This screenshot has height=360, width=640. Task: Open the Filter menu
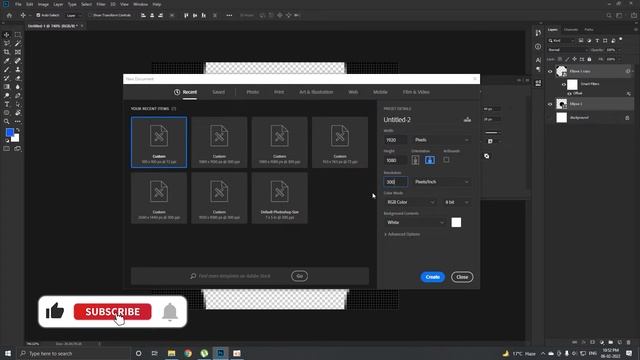point(101,4)
